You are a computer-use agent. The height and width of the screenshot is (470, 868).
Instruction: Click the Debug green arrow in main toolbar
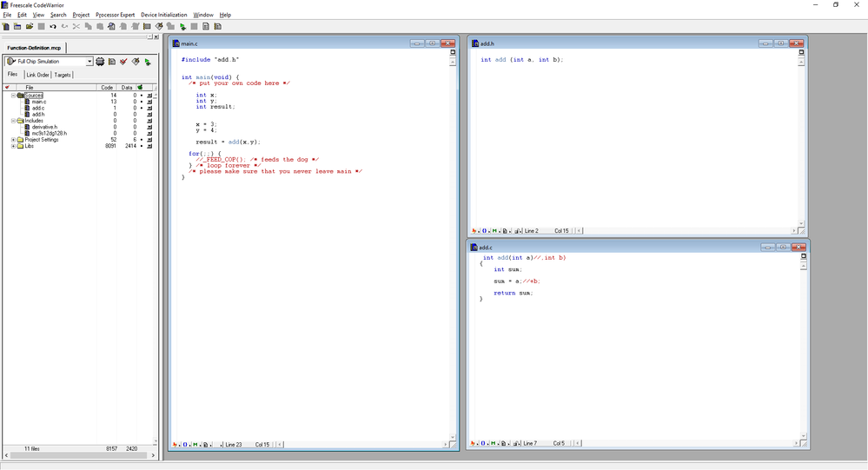182,26
